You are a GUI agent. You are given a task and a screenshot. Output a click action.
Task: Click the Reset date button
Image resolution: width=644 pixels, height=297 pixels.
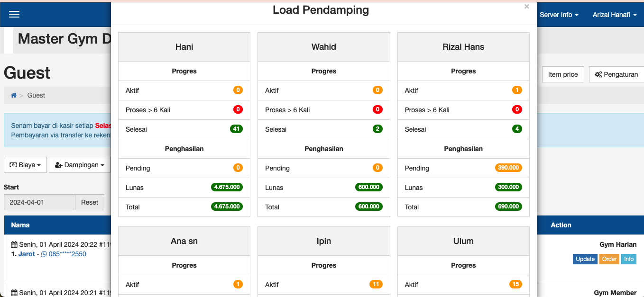(89, 202)
